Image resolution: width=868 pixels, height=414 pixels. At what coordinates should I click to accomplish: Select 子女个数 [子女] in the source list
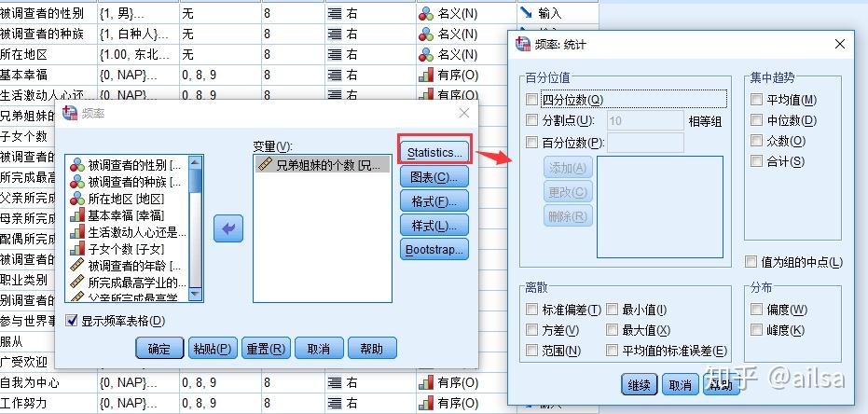pyautogui.click(x=128, y=249)
